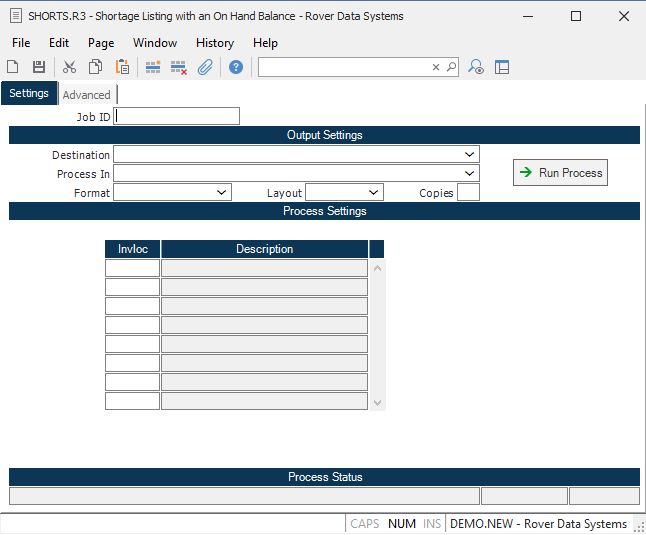The height and width of the screenshot is (535, 646).
Task: Switch to the Advanced tab
Action: [x=87, y=95]
